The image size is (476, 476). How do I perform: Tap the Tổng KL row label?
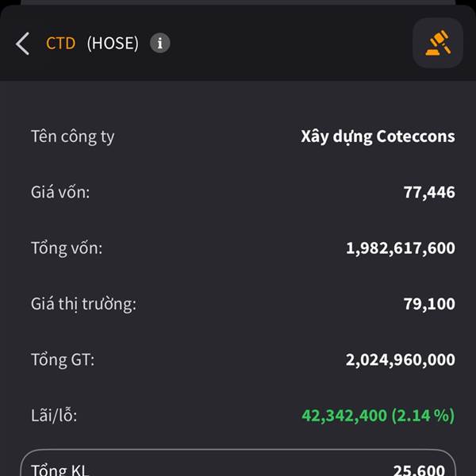point(60,470)
